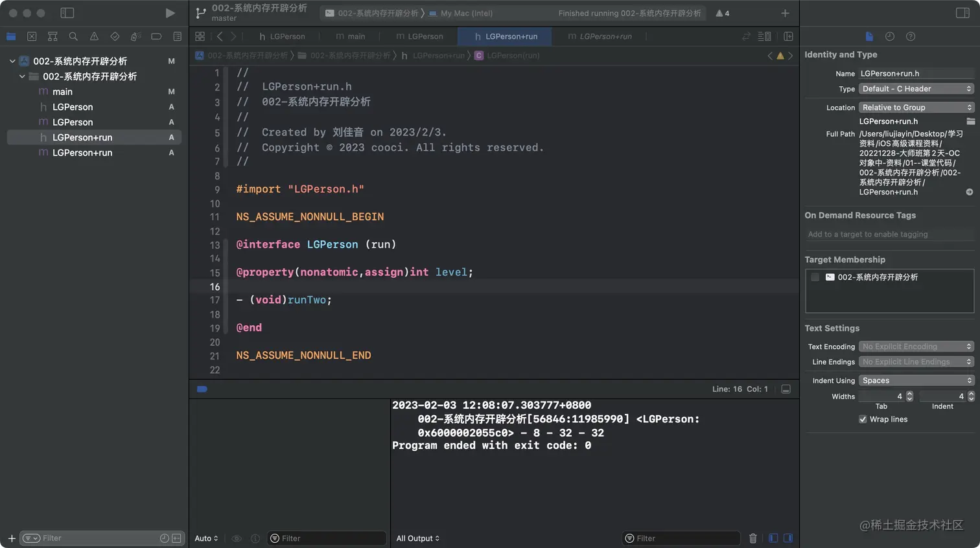Click the console Filter field
Viewport: 980px width, 548px height.
pos(681,538)
